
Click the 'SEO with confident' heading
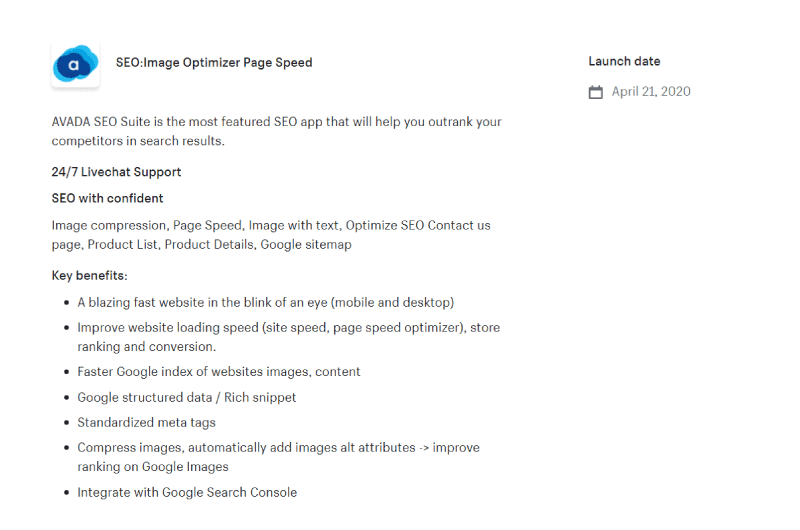[x=107, y=198]
